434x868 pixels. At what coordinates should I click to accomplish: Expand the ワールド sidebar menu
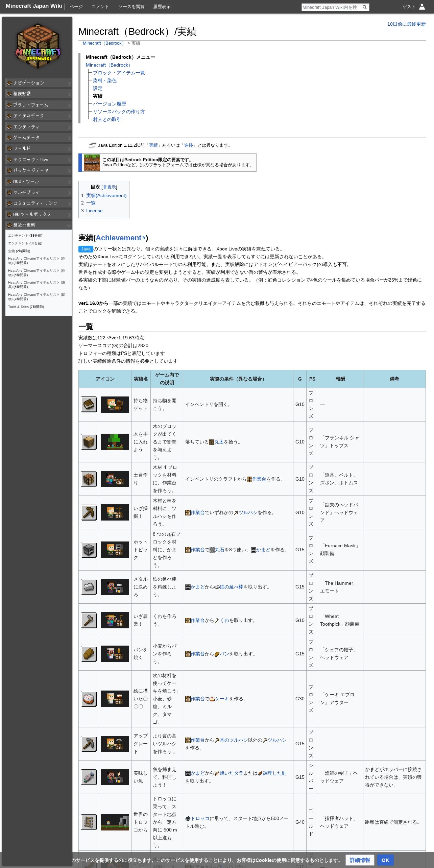pyautogui.click(x=39, y=148)
